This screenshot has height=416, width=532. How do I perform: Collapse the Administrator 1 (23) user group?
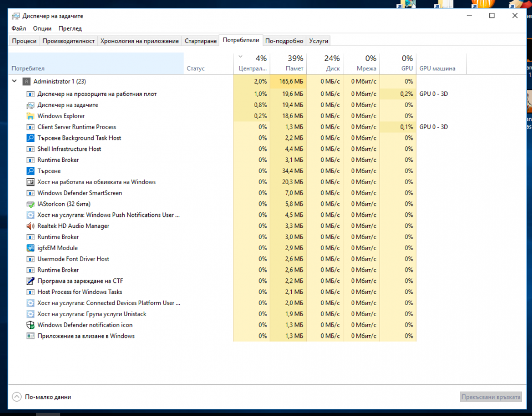pos(14,82)
